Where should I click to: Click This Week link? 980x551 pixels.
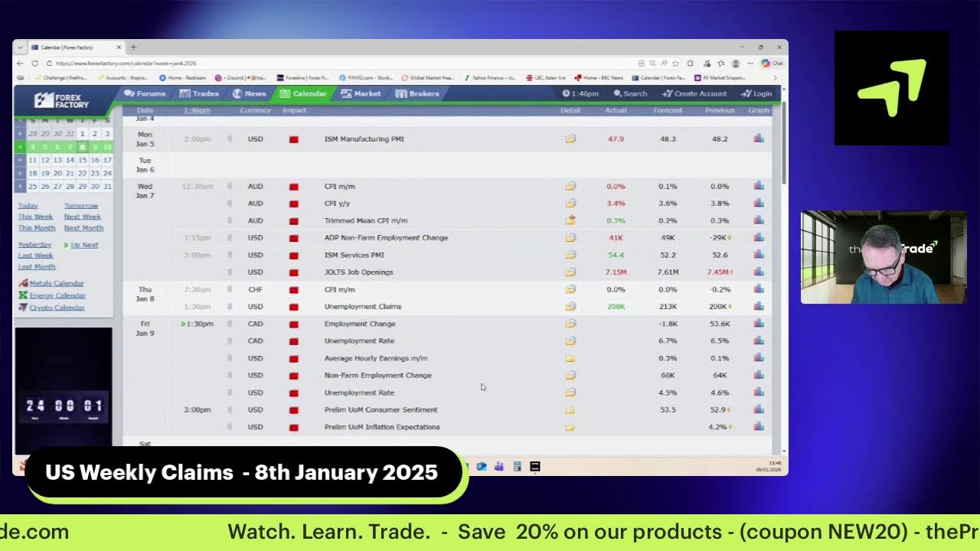click(35, 217)
